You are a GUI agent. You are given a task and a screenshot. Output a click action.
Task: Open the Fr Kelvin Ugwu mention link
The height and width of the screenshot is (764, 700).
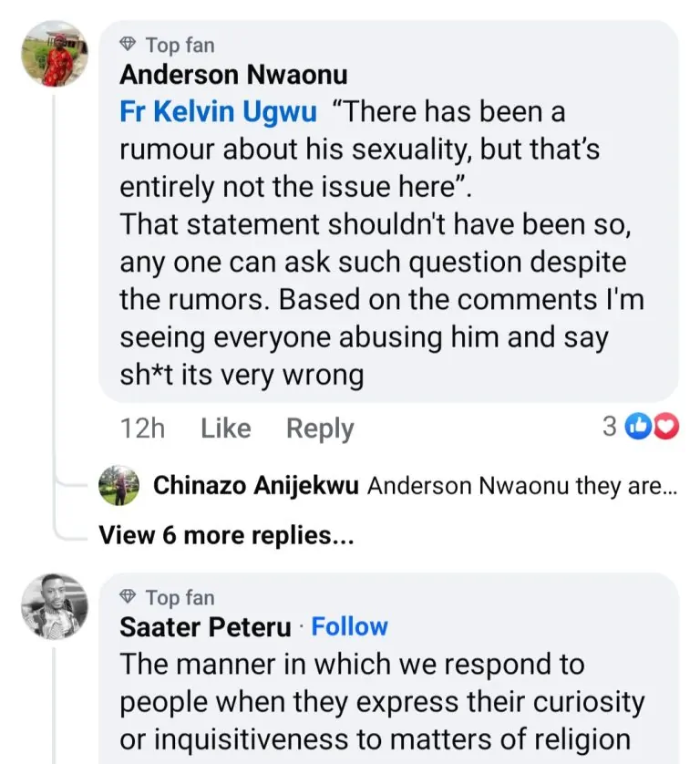coord(219,112)
